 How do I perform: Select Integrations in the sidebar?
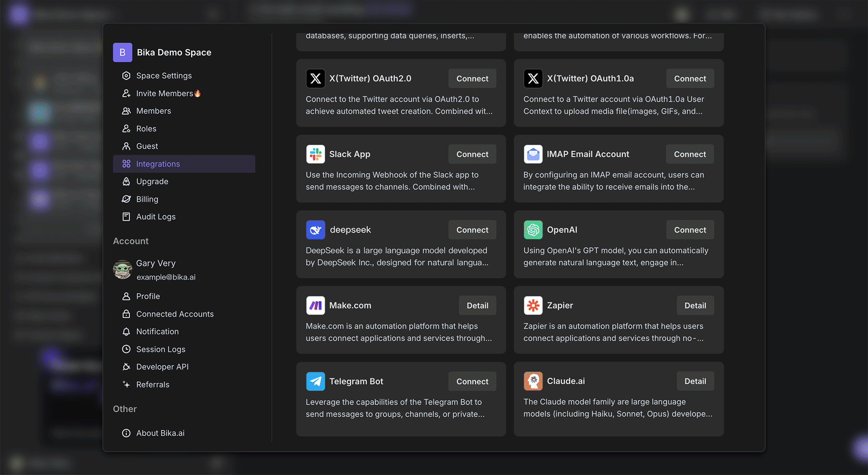(x=158, y=164)
